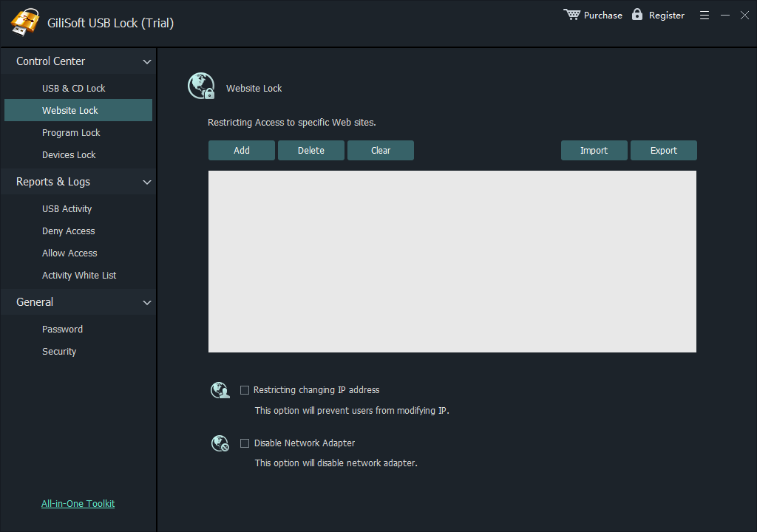Clear the blocked website list

pos(381,151)
